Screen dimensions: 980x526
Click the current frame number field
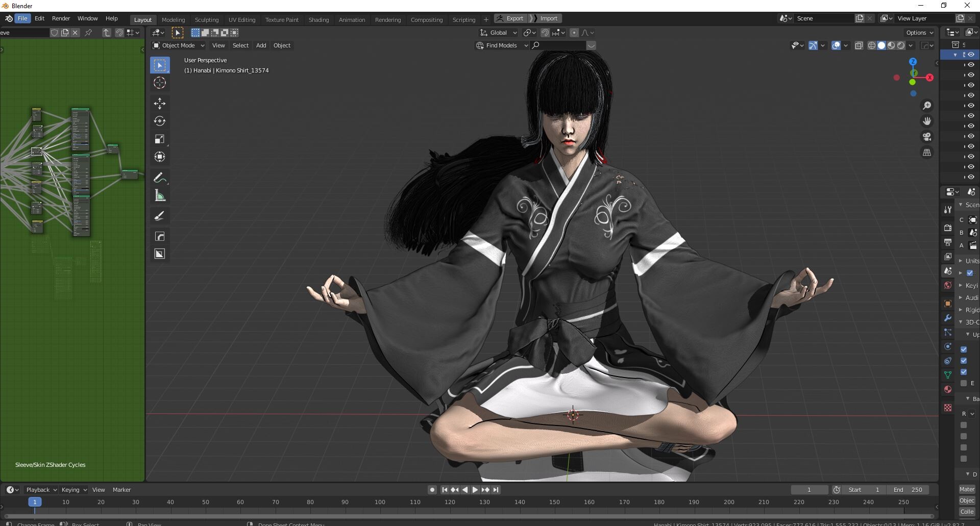point(810,490)
